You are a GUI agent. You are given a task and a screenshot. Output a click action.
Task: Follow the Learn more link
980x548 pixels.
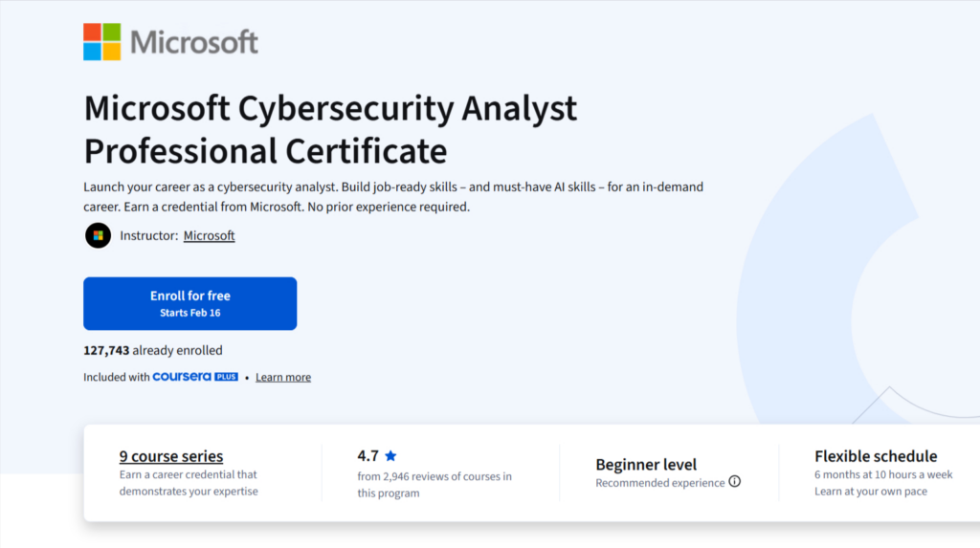tap(283, 377)
